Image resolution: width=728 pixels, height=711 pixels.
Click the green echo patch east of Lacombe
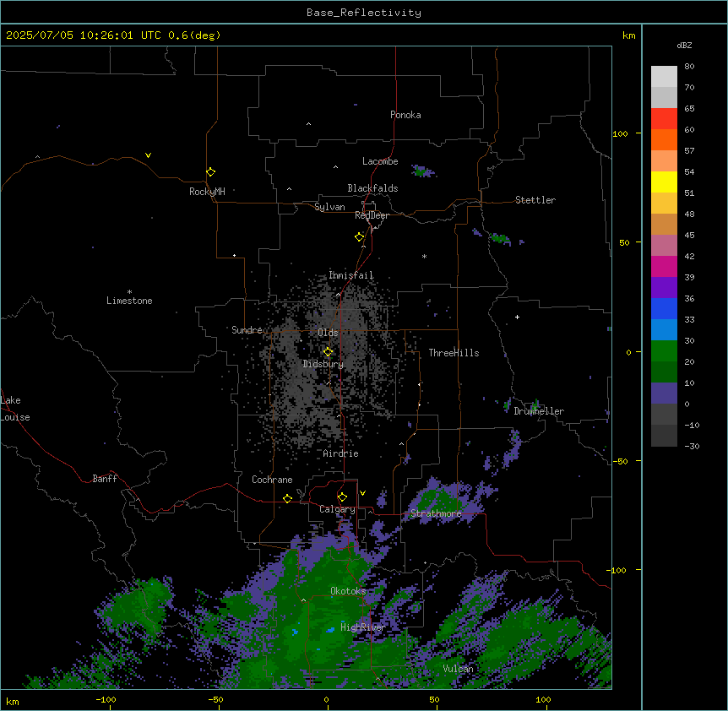point(422,171)
